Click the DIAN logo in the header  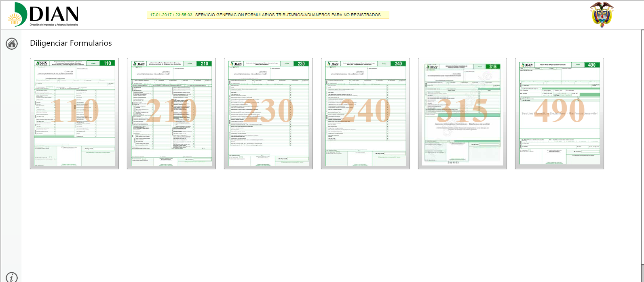point(43,14)
